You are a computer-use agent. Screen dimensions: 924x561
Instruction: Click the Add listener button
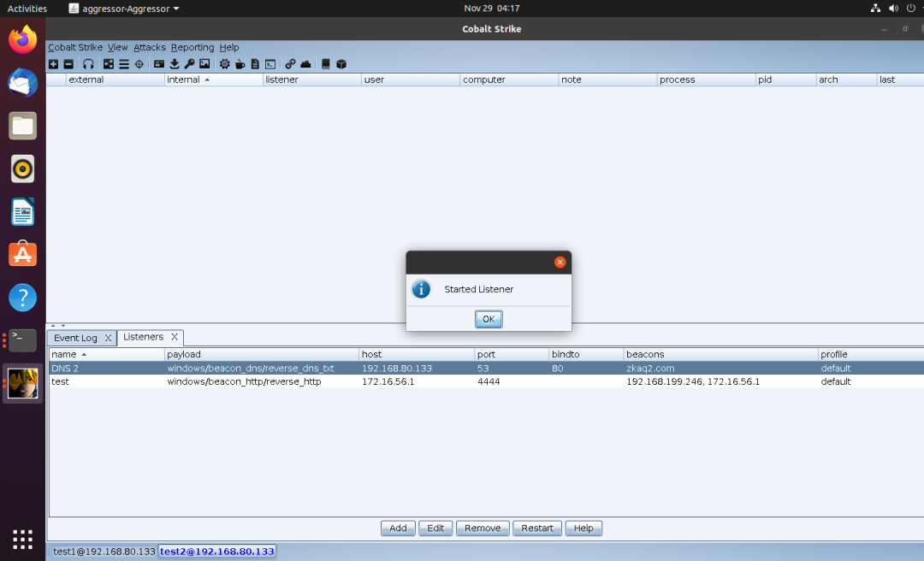point(398,528)
